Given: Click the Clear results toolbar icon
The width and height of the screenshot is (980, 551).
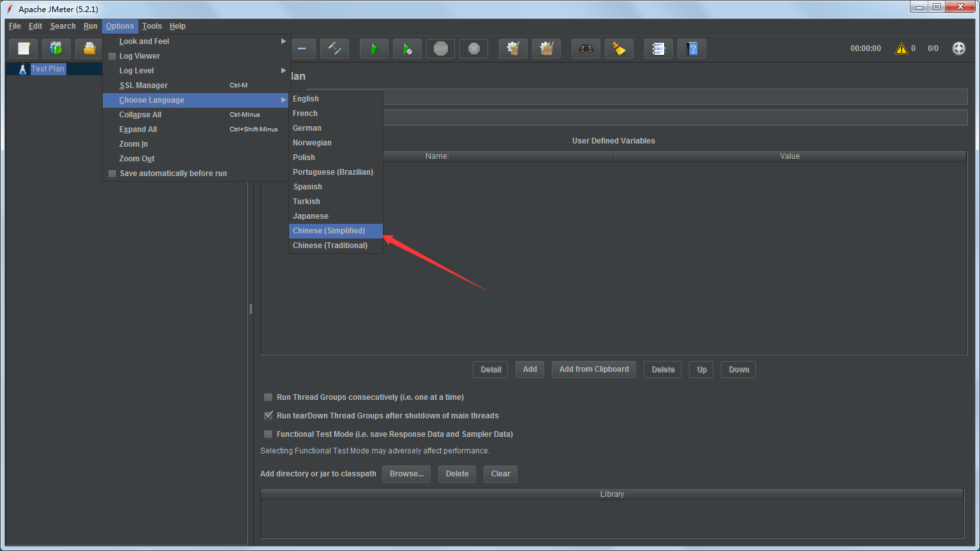Looking at the screenshot, I should 513,48.
